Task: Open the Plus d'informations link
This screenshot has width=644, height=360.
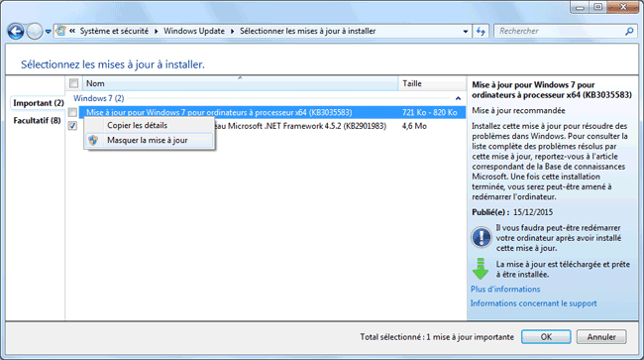Action: pos(505,289)
